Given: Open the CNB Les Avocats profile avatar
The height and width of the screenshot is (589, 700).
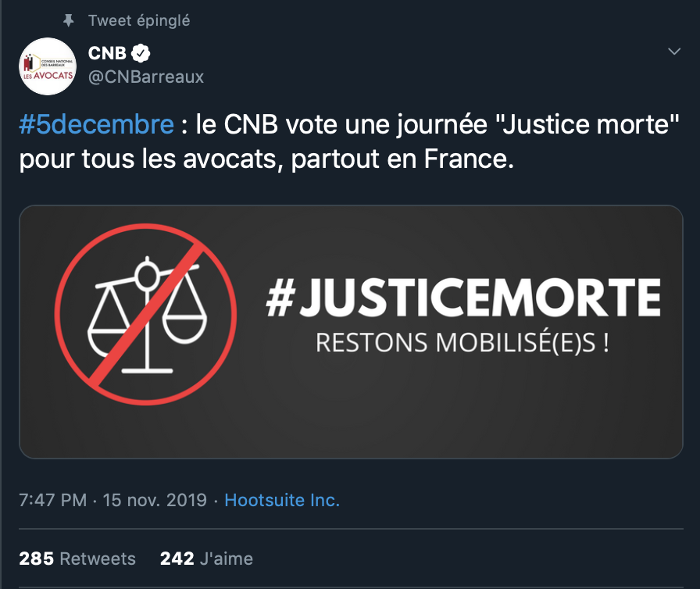Looking at the screenshot, I should (x=47, y=66).
